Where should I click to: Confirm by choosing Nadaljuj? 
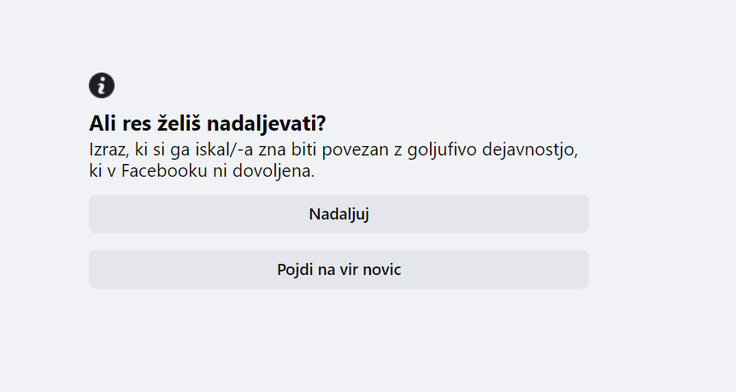(x=339, y=214)
